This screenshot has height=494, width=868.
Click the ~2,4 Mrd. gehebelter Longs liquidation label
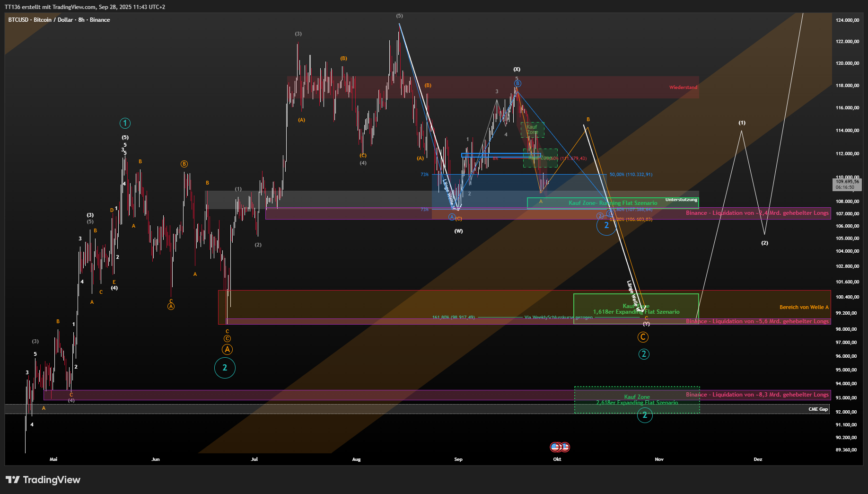(x=757, y=213)
